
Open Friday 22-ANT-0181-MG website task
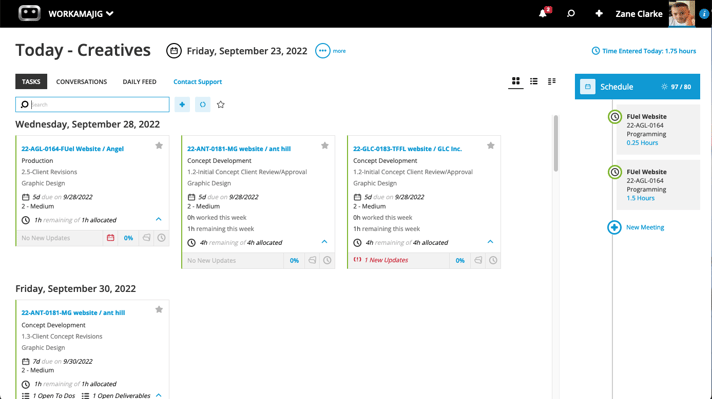tap(73, 313)
